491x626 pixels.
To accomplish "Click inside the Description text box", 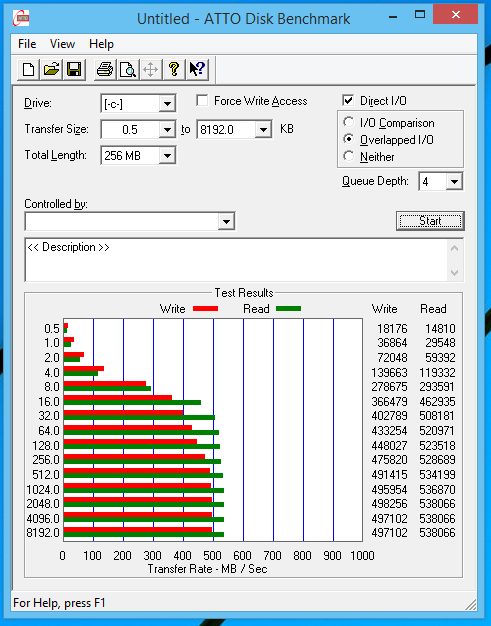I will coord(236,260).
